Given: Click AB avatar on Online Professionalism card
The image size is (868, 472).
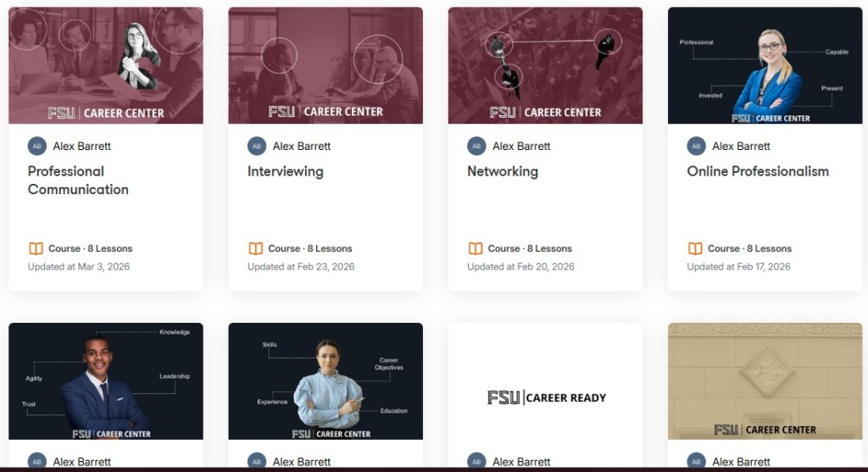Looking at the screenshot, I should click(x=697, y=146).
